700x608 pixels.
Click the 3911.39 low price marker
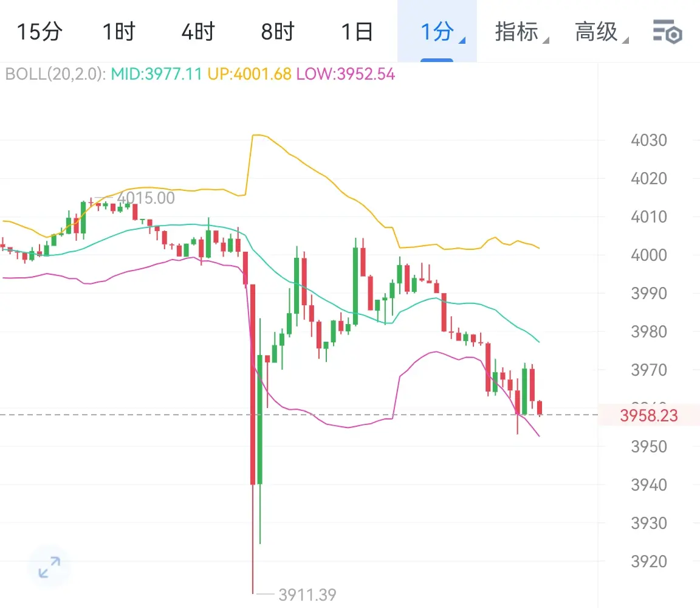click(307, 595)
